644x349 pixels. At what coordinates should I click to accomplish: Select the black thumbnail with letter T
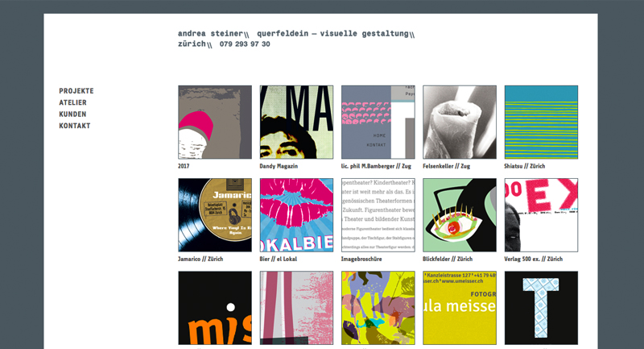click(x=541, y=308)
